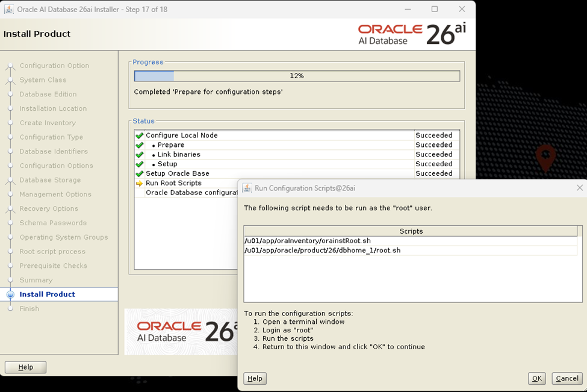Click OK in Run Configuration Scripts dialog
Viewport: 587px width, 392px height.
click(537, 378)
